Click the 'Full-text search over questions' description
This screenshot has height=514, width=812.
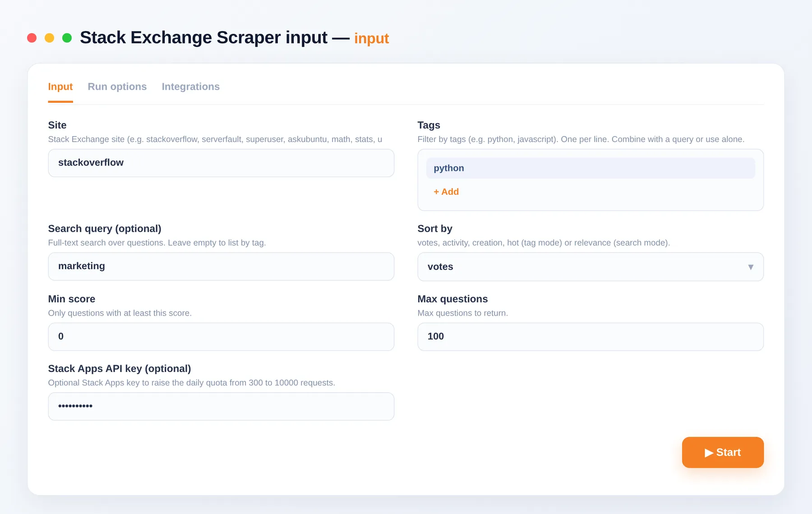157,243
